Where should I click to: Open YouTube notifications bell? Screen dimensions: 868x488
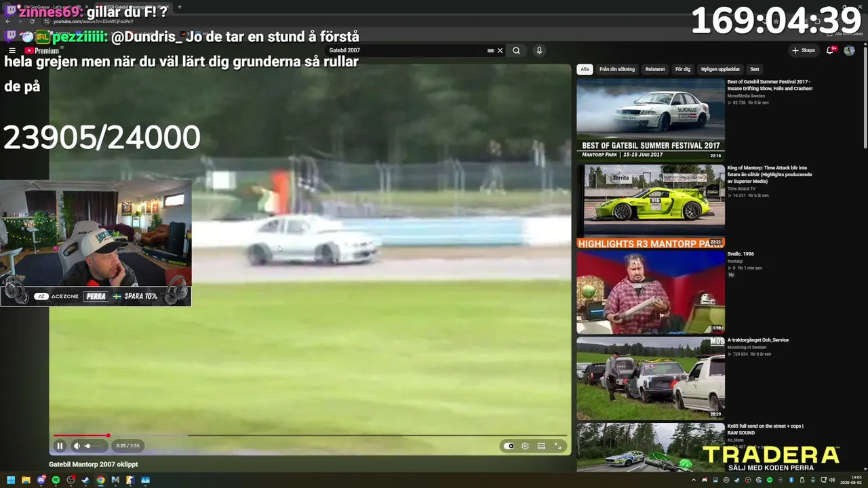(x=831, y=51)
